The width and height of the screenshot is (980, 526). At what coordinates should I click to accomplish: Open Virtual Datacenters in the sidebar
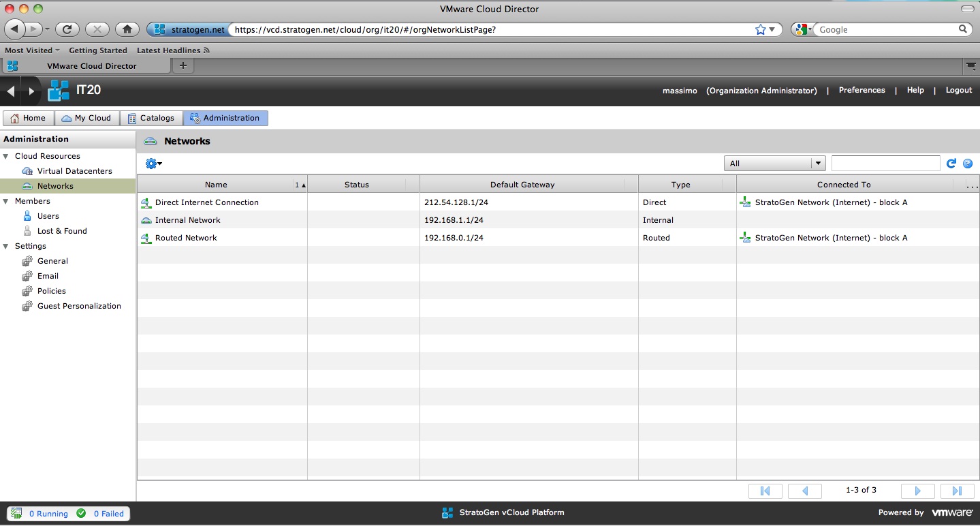pos(75,171)
